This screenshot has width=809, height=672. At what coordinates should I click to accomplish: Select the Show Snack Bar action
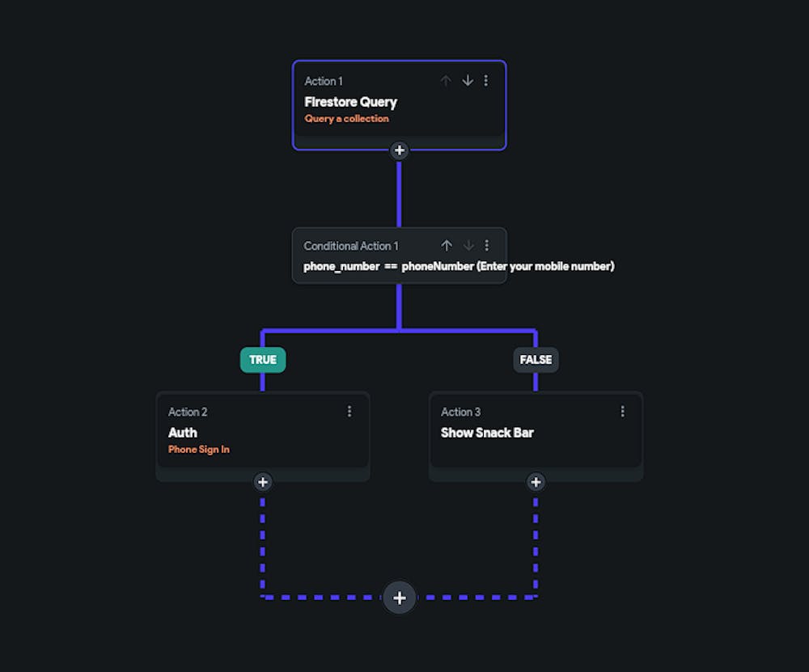coord(487,433)
